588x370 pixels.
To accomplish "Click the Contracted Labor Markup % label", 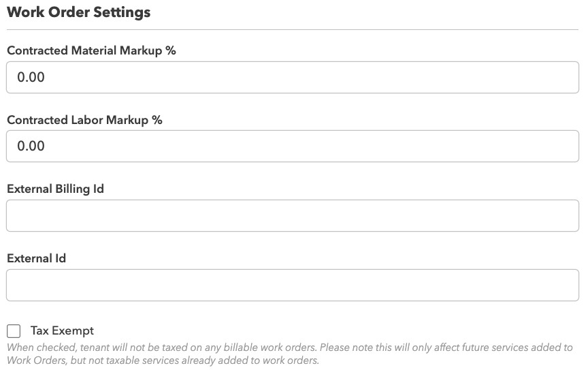I will pos(84,120).
